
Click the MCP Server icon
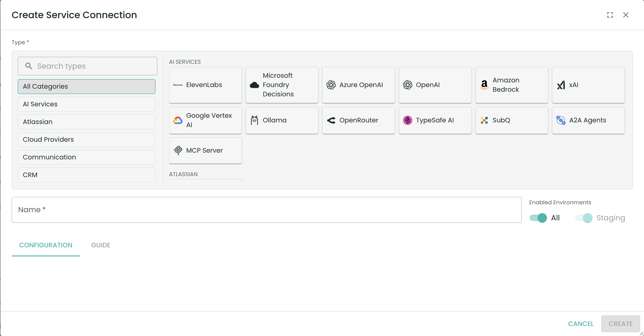[178, 150]
